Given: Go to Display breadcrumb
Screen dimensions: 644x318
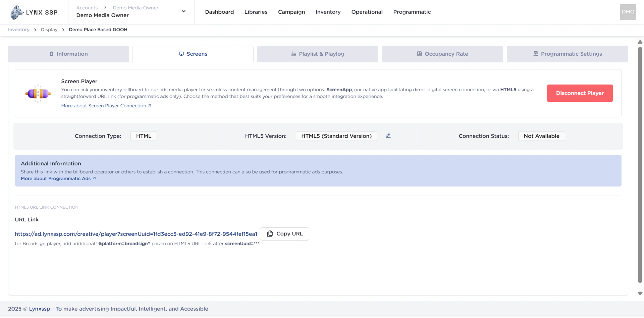Looking at the screenshot, I should point(49,30).
